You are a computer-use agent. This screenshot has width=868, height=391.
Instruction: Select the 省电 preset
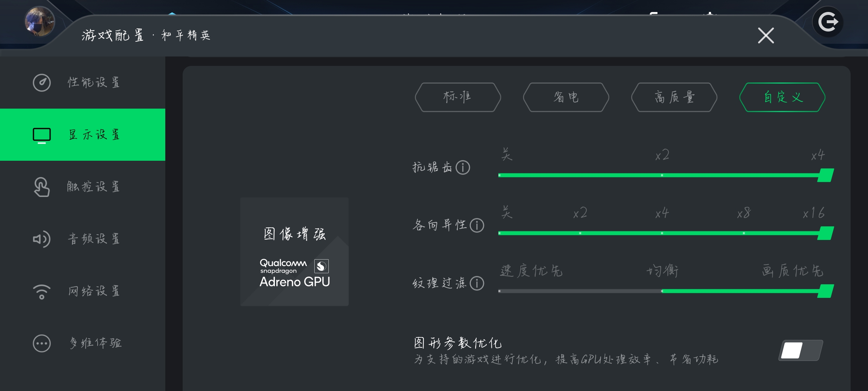[x=566, y=97]
